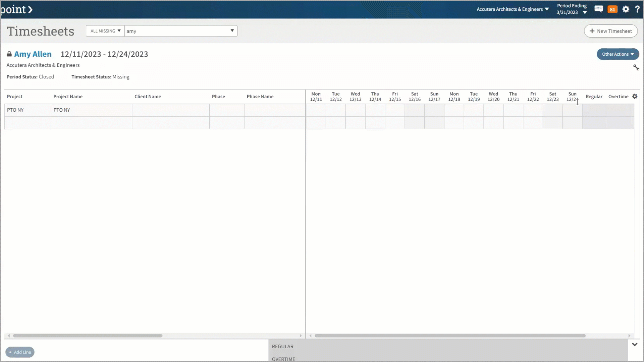
Task: Open the ALL MISSING filter dropdown
Action: coord(105,31)
